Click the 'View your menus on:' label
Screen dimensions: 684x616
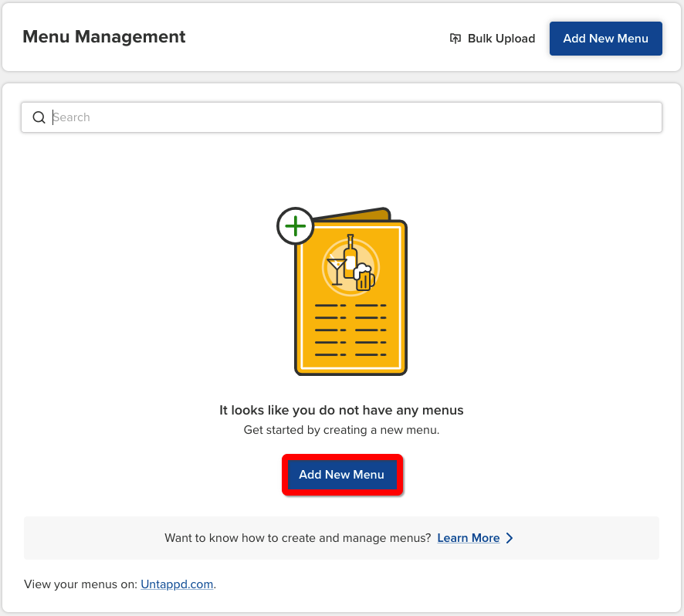coord(81,584)
